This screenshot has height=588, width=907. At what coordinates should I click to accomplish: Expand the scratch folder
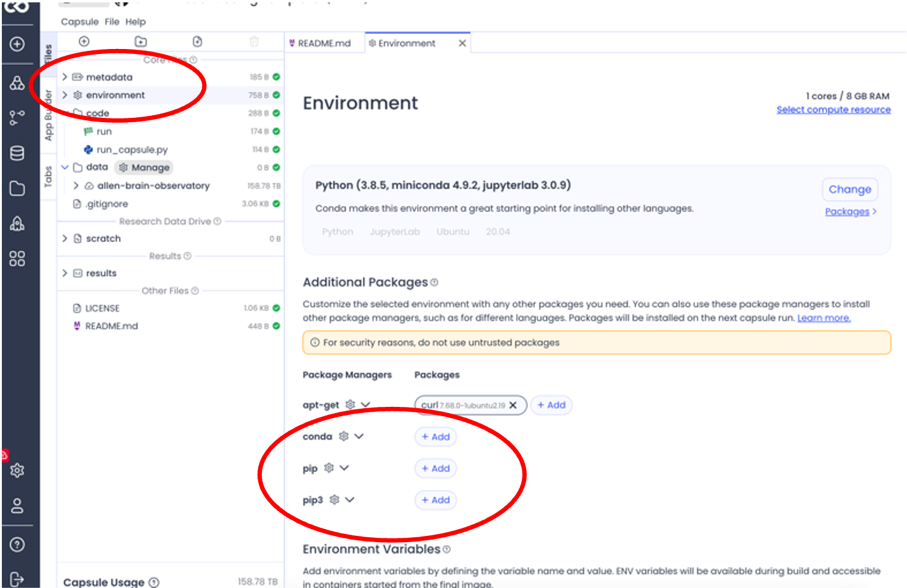click(x=65, y=238)
